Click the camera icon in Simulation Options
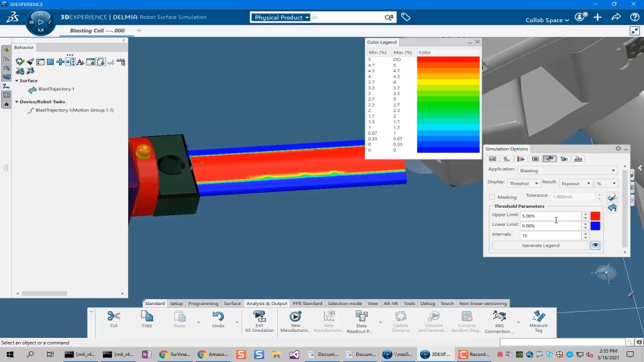The height and width of the screenshot is (362, 644). point(535,159)
